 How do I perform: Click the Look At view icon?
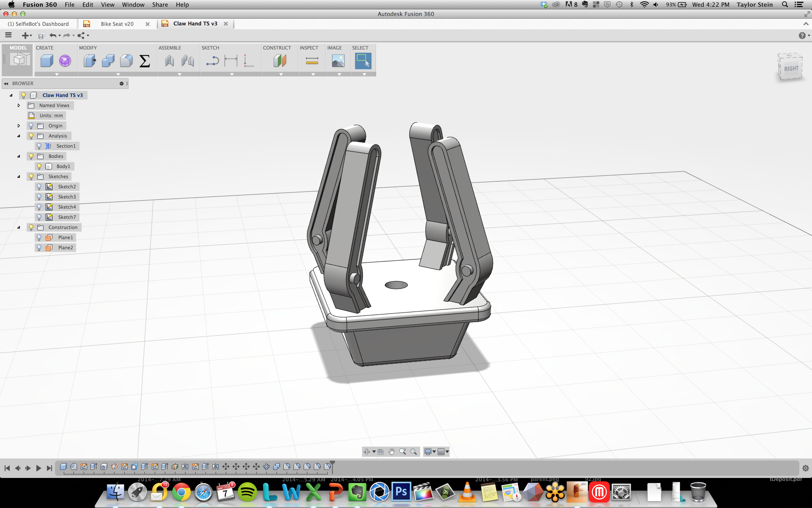coord(380,451)
